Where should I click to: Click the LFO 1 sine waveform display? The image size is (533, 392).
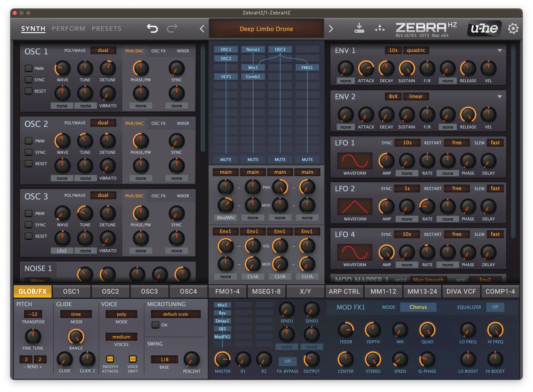pyautogui.click(x=355, y=161)
